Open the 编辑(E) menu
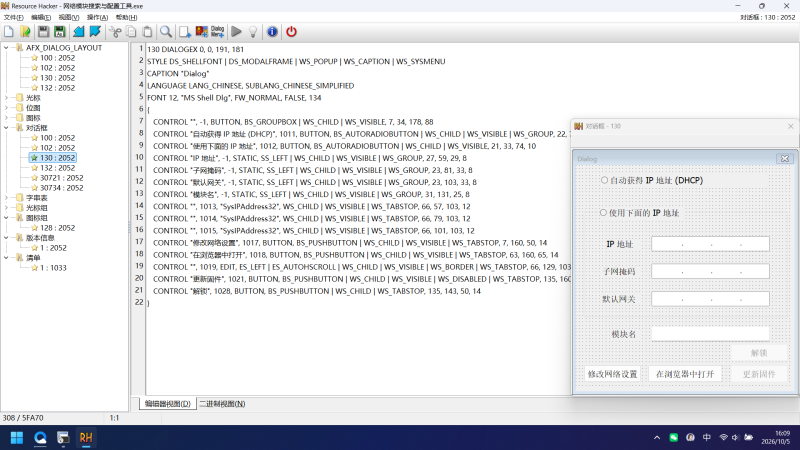The width and height of the screenshot is (800, 450). tap(41, 17)
